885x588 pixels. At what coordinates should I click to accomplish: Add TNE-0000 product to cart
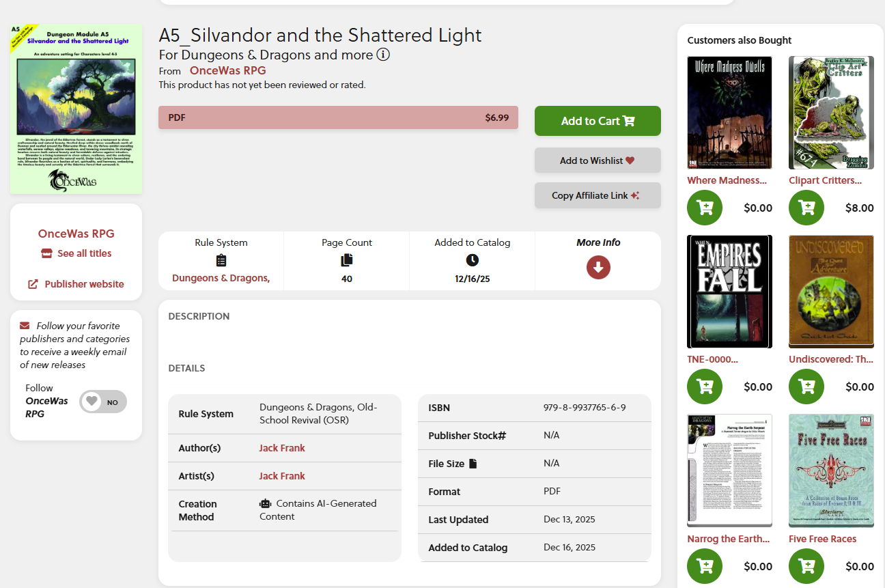pyautogui.click(x=705, y=387)
